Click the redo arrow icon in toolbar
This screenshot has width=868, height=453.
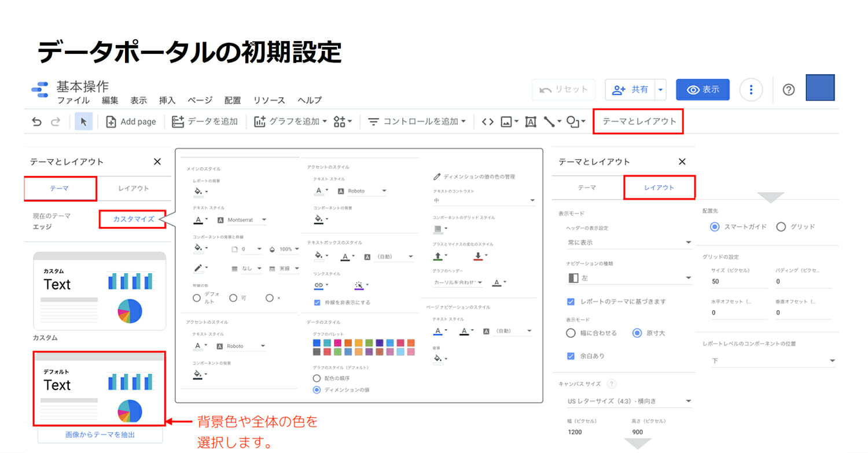tap(56, 121)
